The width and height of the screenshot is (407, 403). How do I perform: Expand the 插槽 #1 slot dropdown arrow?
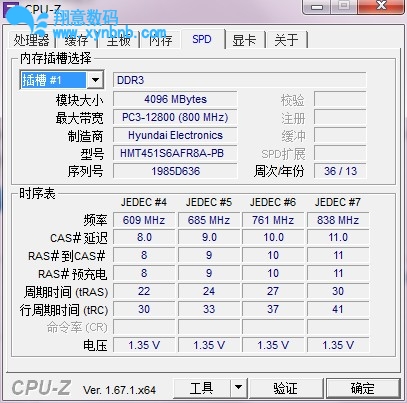pyautogui.click(x=95, y=80)
